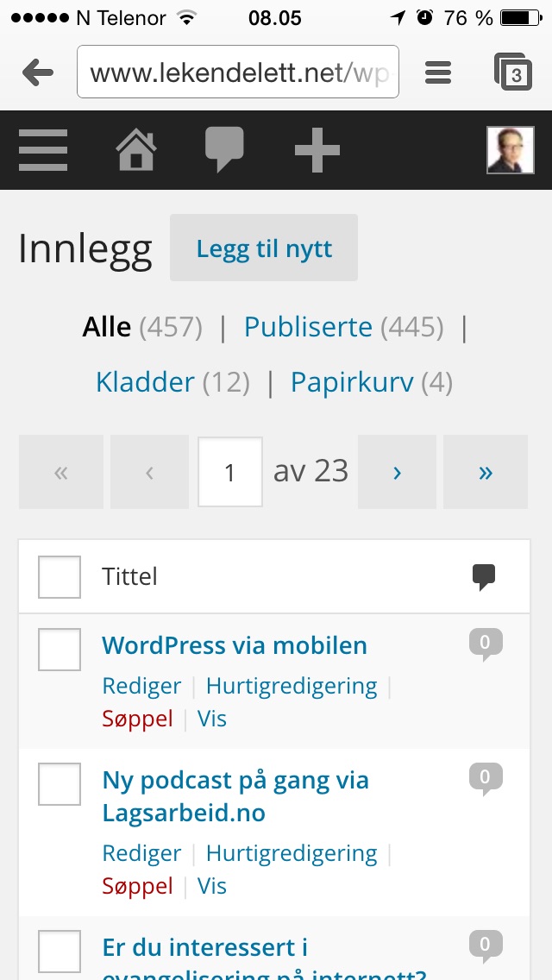This screenshot has width=552, height=980.
Task: Open the browser menu icon beside the address bar
Action: click(x=438, y=72)
